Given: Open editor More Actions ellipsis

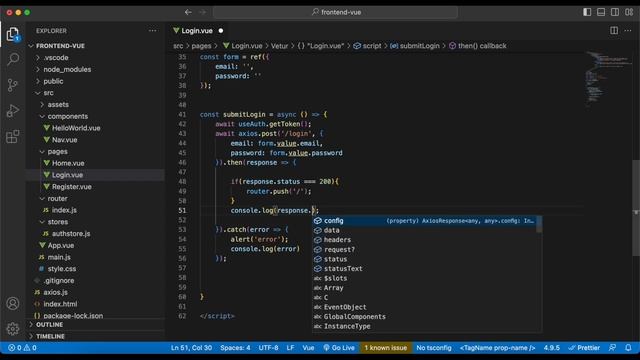Looking at the screenshot, I should (x=628, y=31).
